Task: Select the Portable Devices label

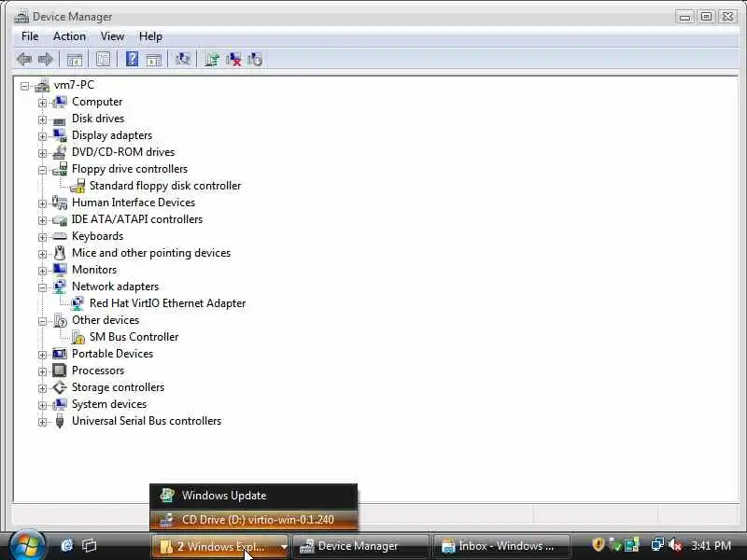Action: click(112, 354)
